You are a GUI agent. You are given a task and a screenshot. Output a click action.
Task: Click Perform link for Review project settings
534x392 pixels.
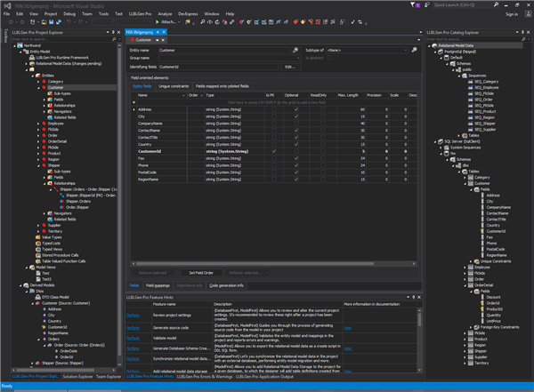[133, 315]
